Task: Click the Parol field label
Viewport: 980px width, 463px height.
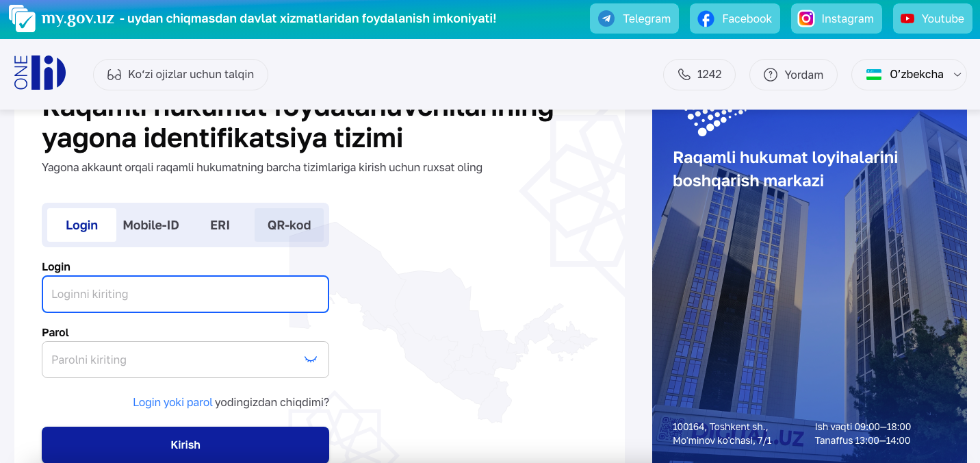Action: 55,332
